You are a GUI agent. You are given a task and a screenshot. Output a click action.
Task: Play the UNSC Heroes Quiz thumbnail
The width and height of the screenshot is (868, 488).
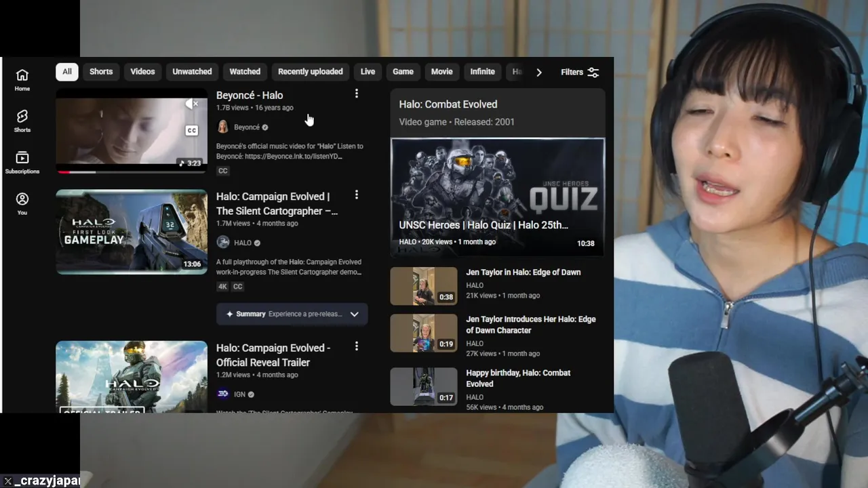(x=498, y=197)
